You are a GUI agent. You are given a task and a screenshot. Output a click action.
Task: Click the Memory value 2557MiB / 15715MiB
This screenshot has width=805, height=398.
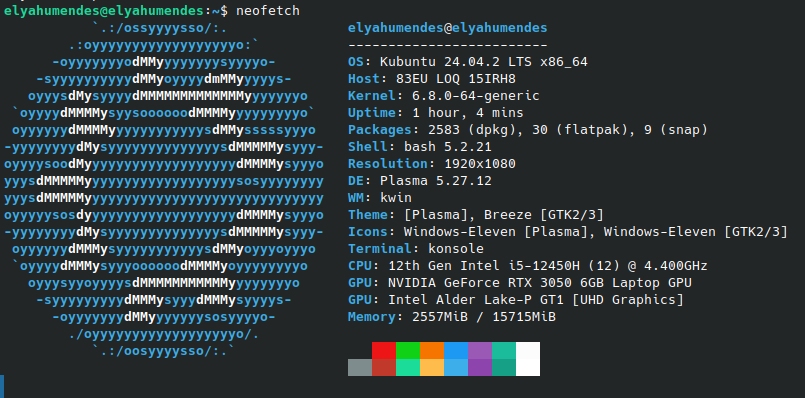[x=484, y=317]
